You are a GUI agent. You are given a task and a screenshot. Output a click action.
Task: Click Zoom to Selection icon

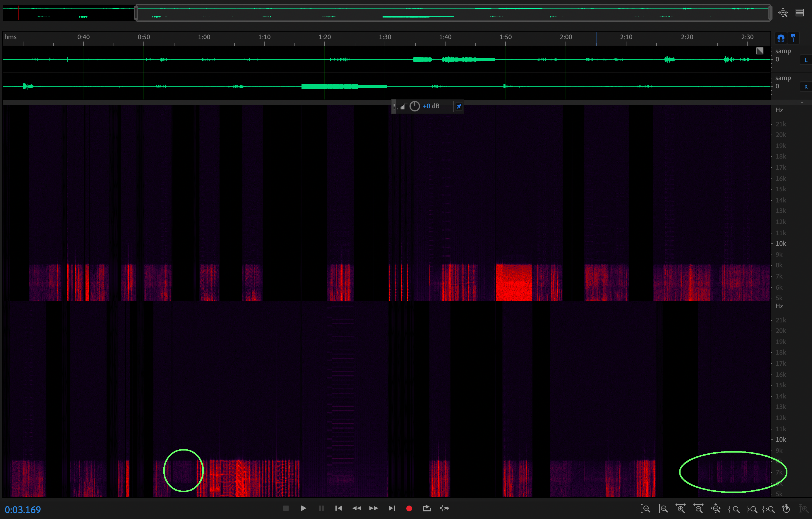coord(768,509)
